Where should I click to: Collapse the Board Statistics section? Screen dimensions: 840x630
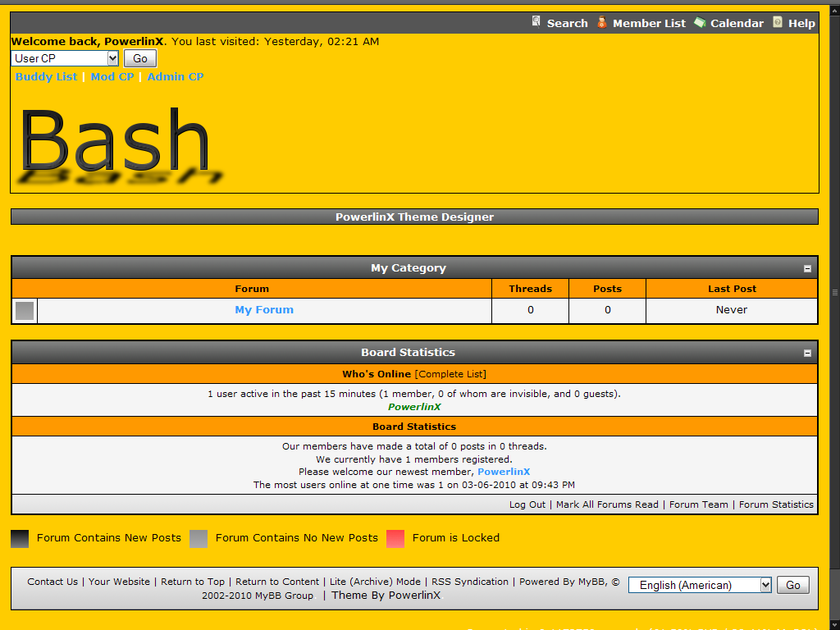807,353
